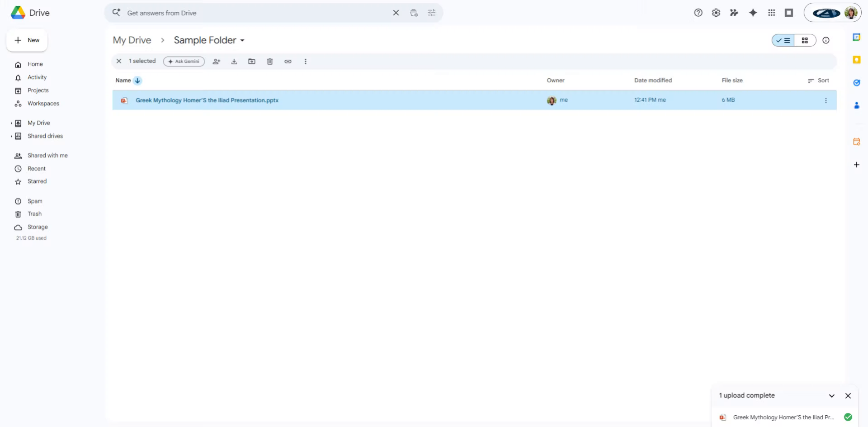Viewport: 868px width, 427px height.
Task: Open Starred items
Action: click(x=37, y=181)
